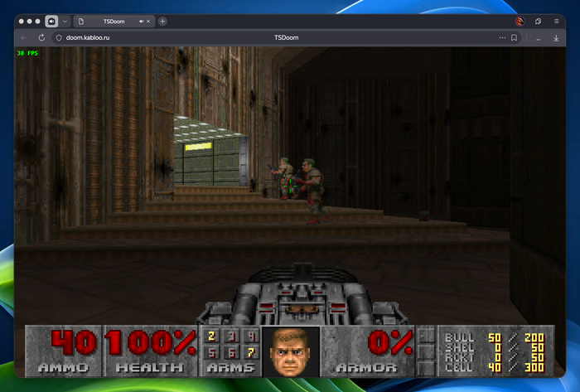Click Doomguy's face in status bar
This screenshot has width=580, height=392.
coord(290,348)
